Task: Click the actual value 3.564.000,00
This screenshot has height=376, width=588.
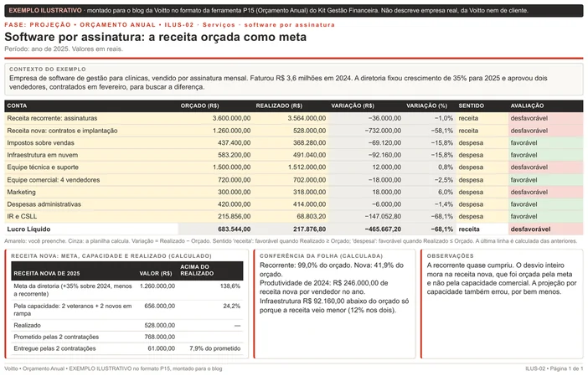Action: [307, 118]
